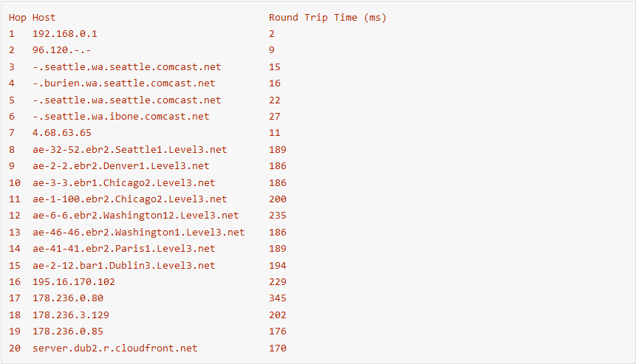Click the 'Host' column header text
Screen dimensions: 636x364
pos(44,18)
